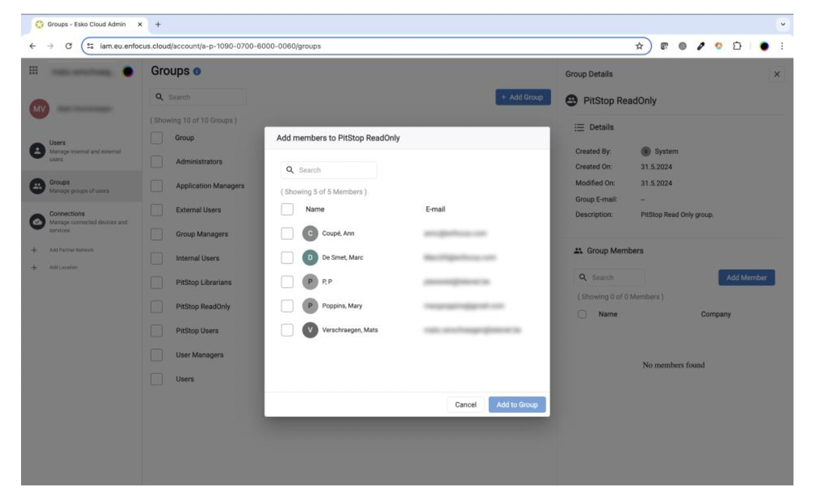The height and width of the screenshot is (504, 816).
Task: Tick the Name checkbox in Group Members
Action: [x=582, y=314]
